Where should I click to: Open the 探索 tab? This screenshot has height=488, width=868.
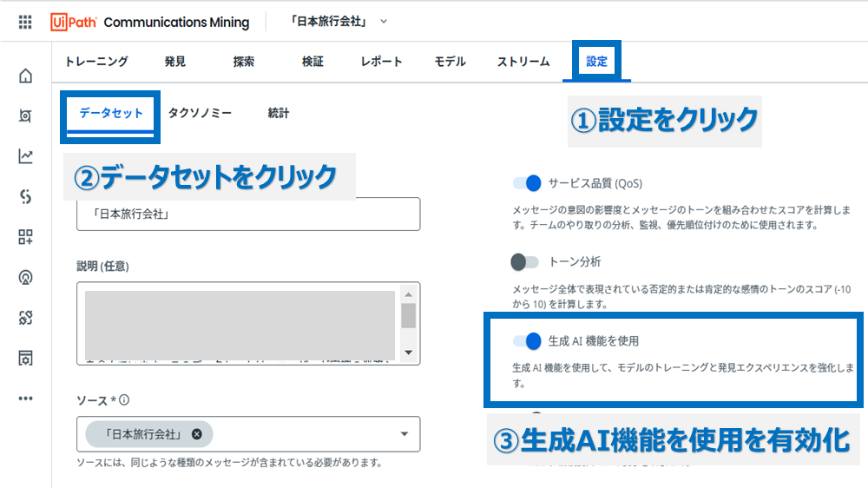click(244, 62)
